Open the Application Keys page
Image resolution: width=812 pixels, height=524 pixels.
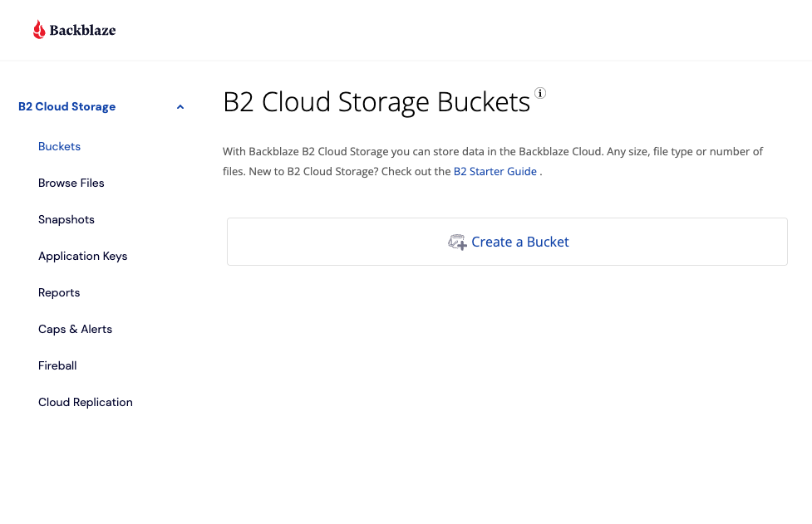(83, 256)
